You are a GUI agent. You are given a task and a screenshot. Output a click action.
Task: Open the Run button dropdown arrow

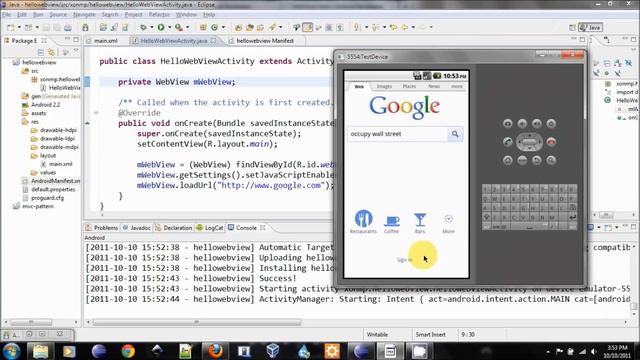pos(169,27)
